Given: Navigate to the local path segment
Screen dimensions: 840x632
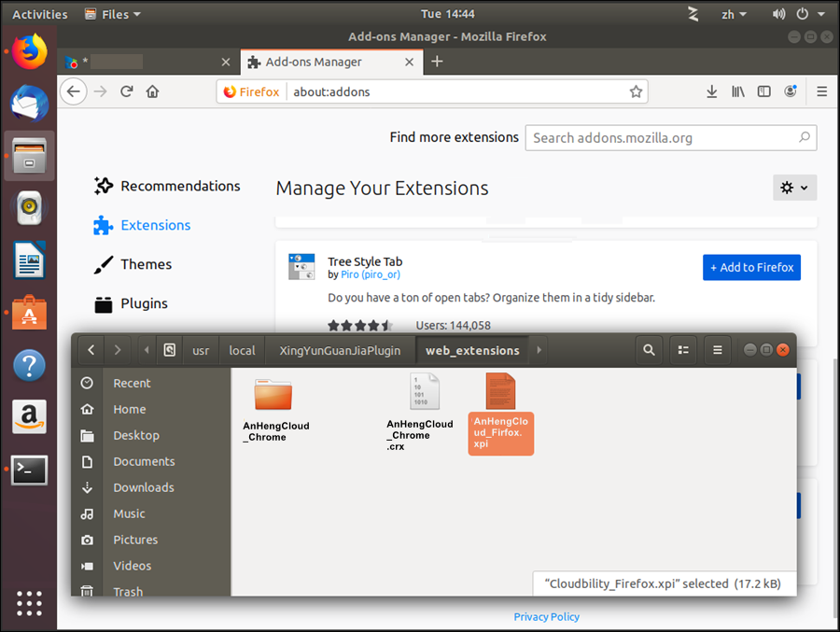Looking at the screenshot, I should 242,350.
